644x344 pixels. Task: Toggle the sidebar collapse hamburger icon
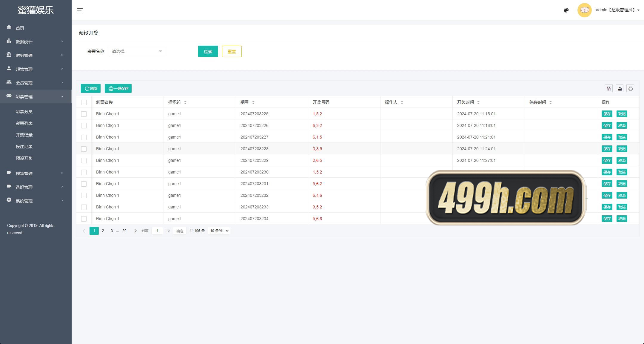(80, 10)
